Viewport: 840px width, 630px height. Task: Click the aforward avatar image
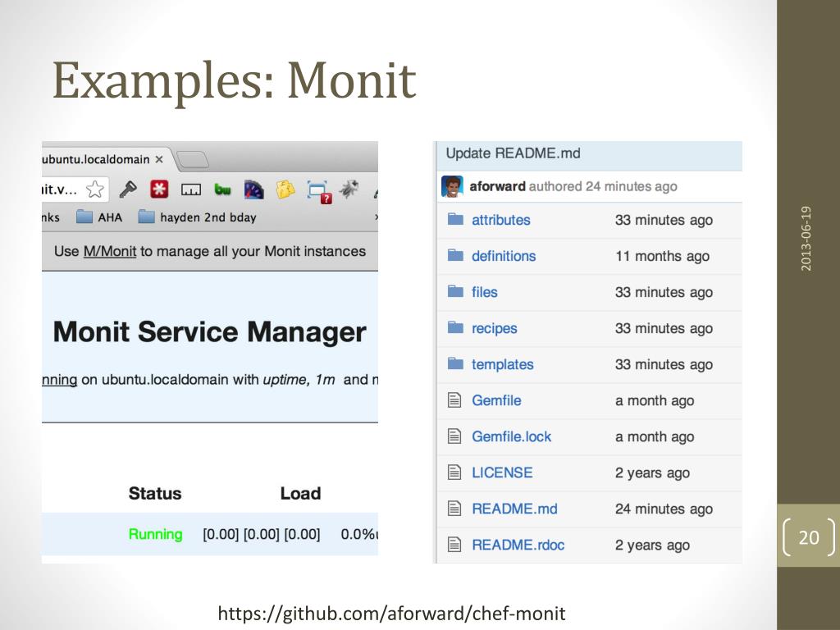point(452,186)
